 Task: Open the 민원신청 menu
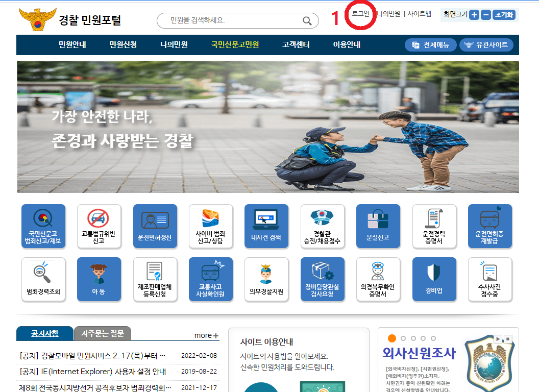pyautogui.click(x=123, y=45)
